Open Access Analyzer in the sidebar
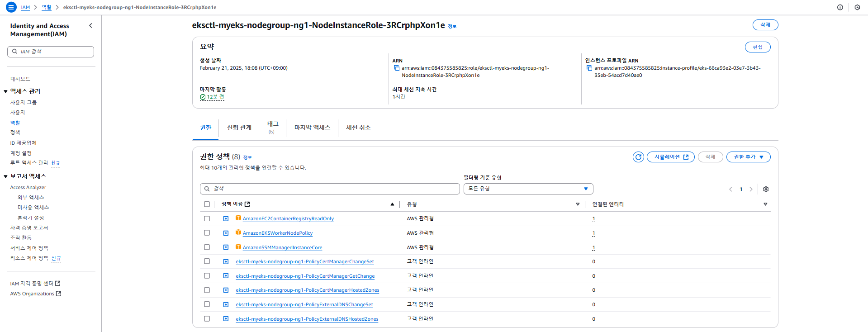The image size is (868, 332). 28,187
